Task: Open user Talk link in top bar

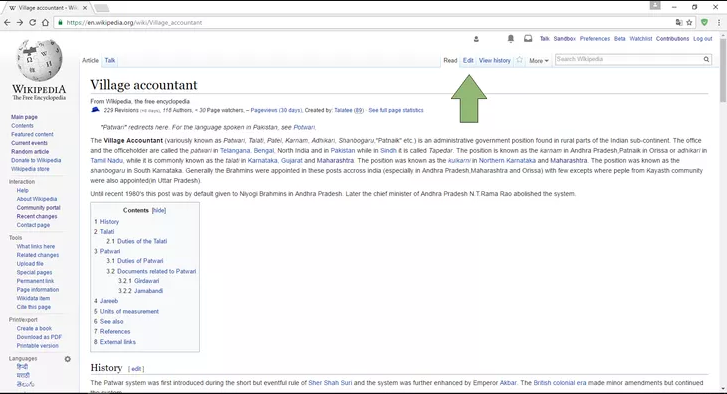Action: pyautogui.click(x=544, y=39)
